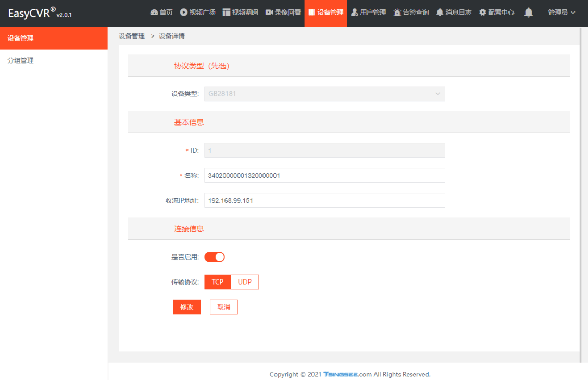Image resolution: width=588 pixels, height=380 pixels.
Task: Select TCP transport protocol
Action: pos(218,282)
